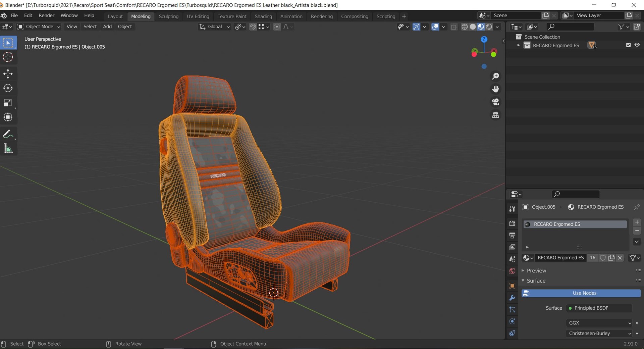Viewport: 644px width, 349px height.
Task: Toggle proportional editing
Action: pyautogui.click(x=277, y=27)
